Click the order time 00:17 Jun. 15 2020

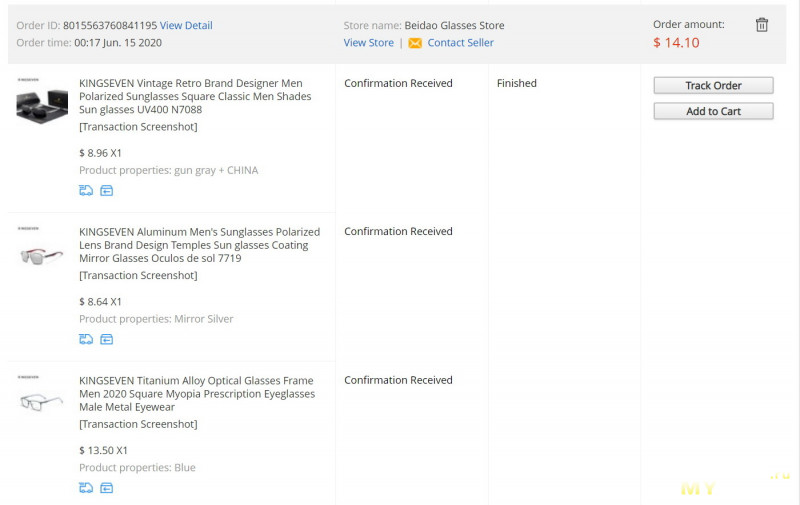click(x=118, y=43)
